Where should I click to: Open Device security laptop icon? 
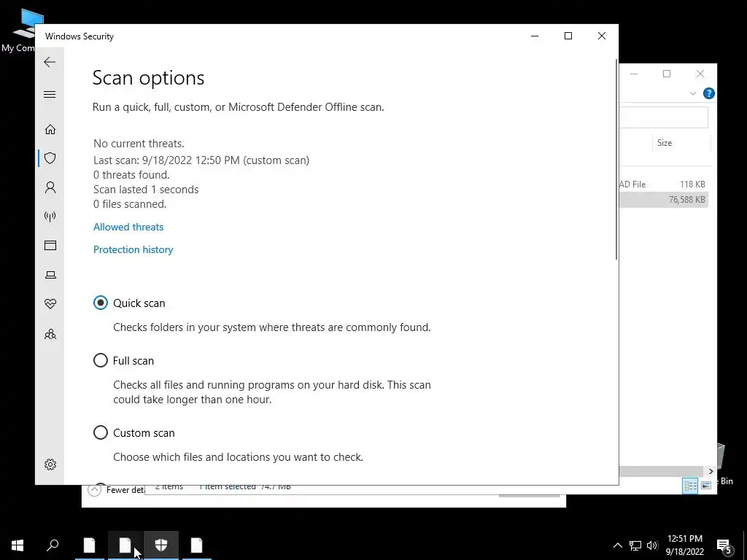(x=50, y=275)
